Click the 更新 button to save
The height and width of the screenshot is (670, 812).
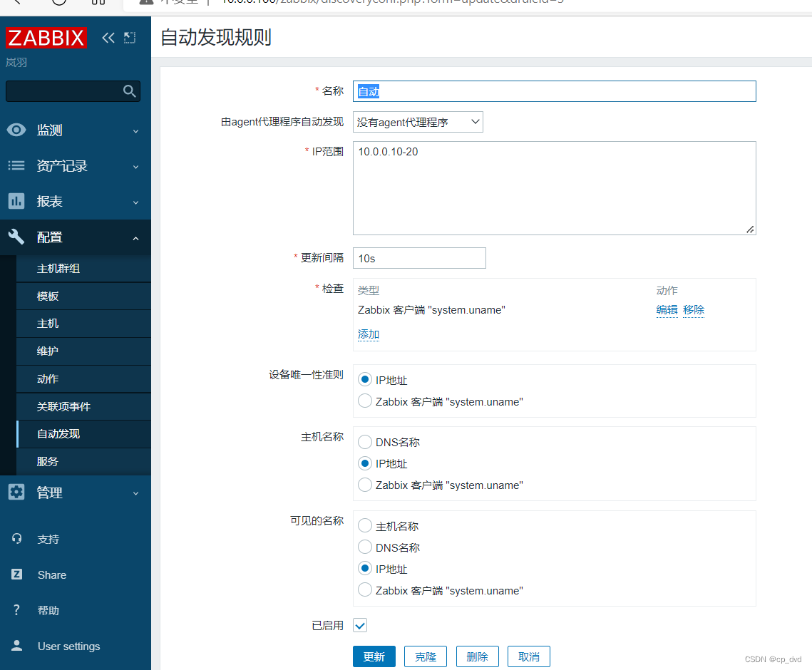[x=374, y=656]
